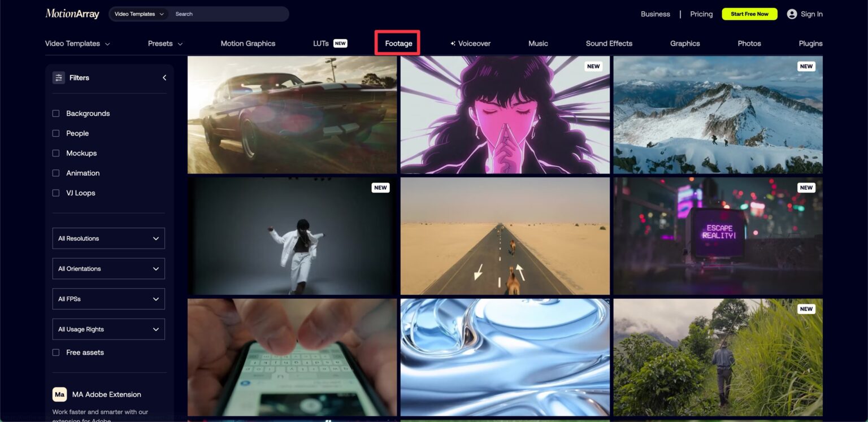Open the desert road camel footage thumbnail
The height and width of the screenshot is (422, 868).
pos(505,236)
